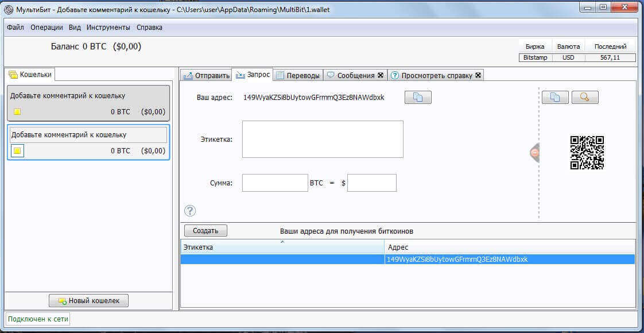Open the Файл menu
Viewport: 644px width, 333px height.
tap(15, 27)
